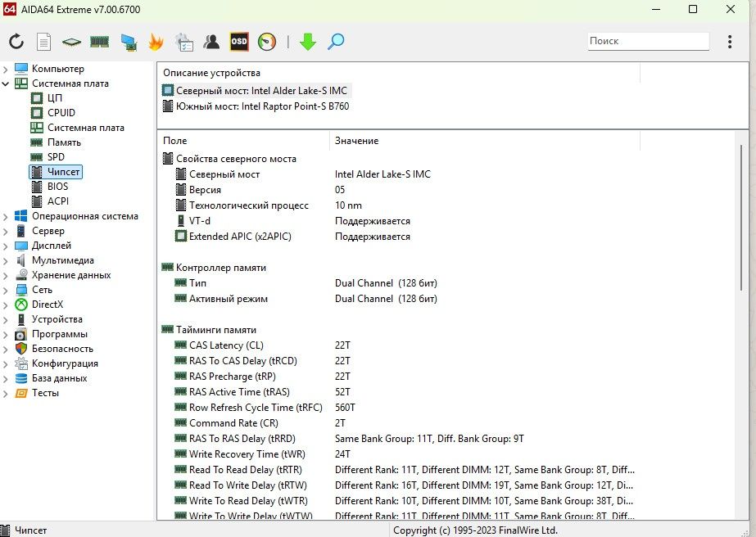Click the green download arrow icon

tap(308, 42)
